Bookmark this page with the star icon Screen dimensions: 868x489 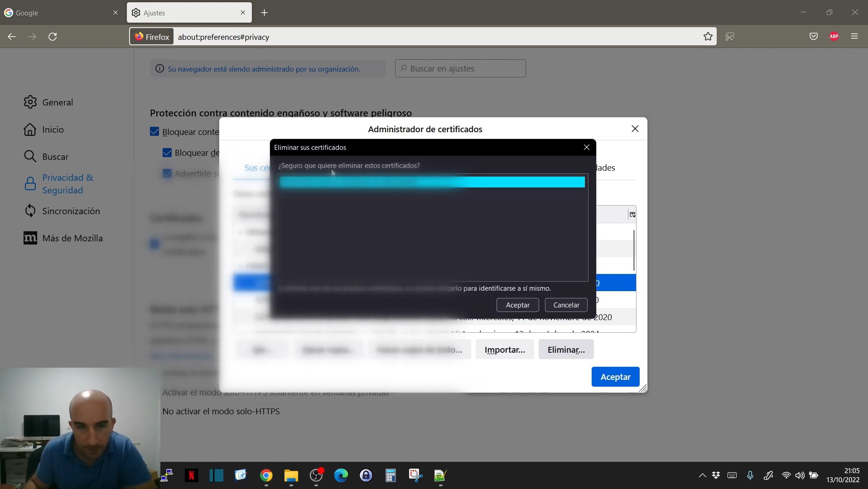pyautogui.click(x=708, y=37)
